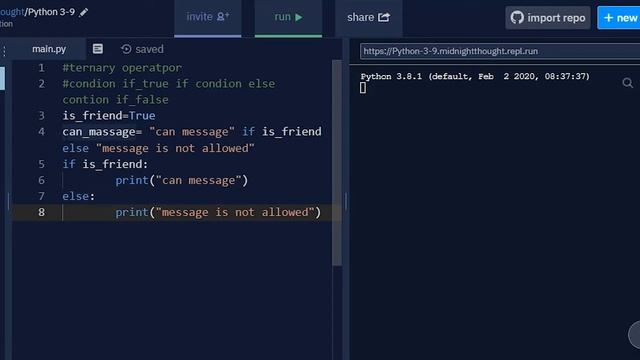Screen dimensions: 640x360
Task: Click the search magnifier icon in console
Action: [628, 83]
